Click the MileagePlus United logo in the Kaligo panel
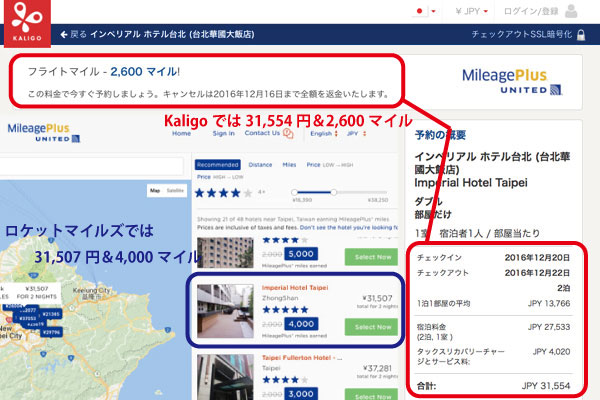 point(512,81)
